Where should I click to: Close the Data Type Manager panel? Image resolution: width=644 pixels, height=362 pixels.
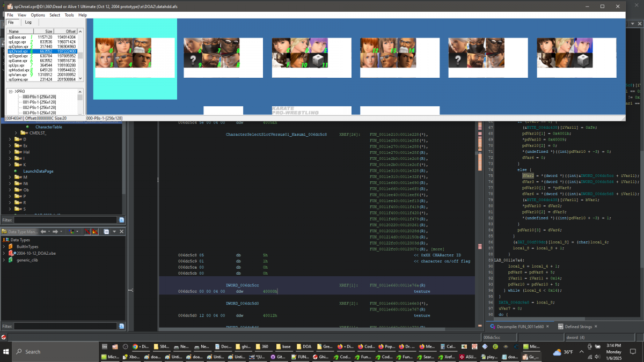tap(121, 232)
